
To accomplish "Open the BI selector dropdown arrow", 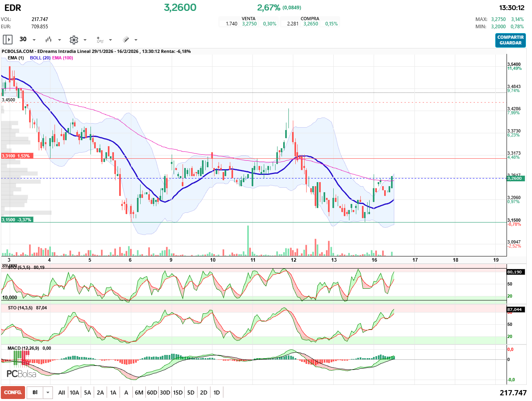I will click(48, 393).
